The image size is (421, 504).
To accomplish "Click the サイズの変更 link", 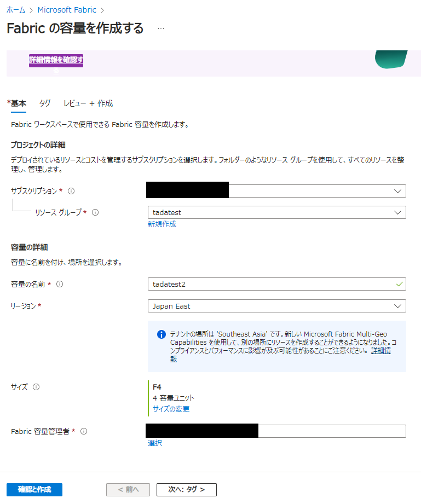I will coord(171,409).
